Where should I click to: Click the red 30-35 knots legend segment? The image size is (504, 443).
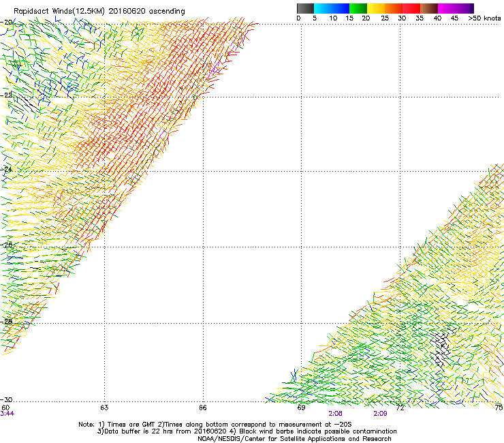pos(411,8)
